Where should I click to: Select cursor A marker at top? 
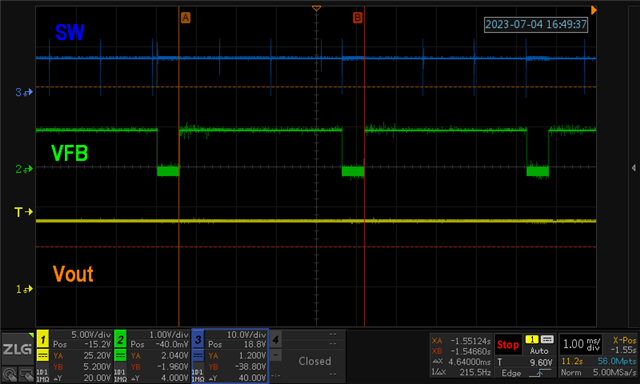click(x=185, y=18)
